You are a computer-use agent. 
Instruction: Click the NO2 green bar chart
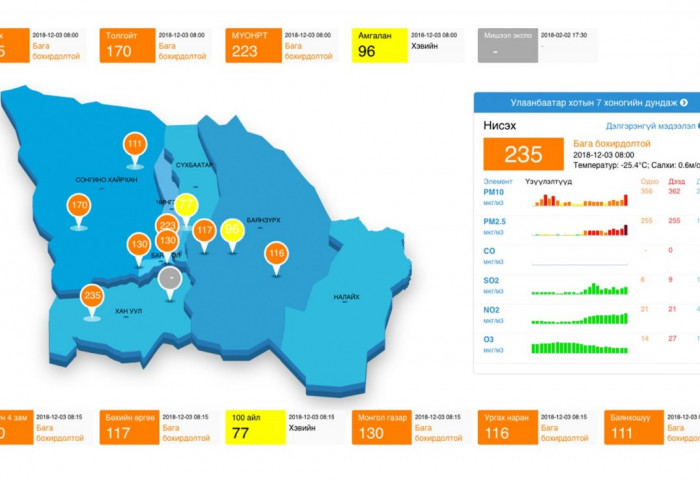pos(580,318)
